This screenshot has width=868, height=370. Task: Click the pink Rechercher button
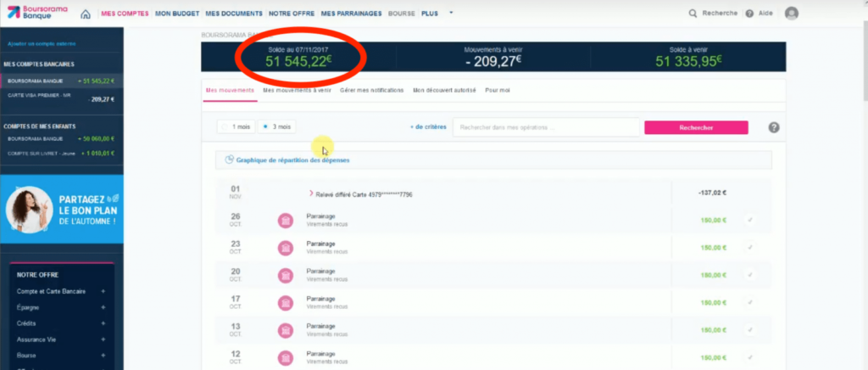coord(696,127)
